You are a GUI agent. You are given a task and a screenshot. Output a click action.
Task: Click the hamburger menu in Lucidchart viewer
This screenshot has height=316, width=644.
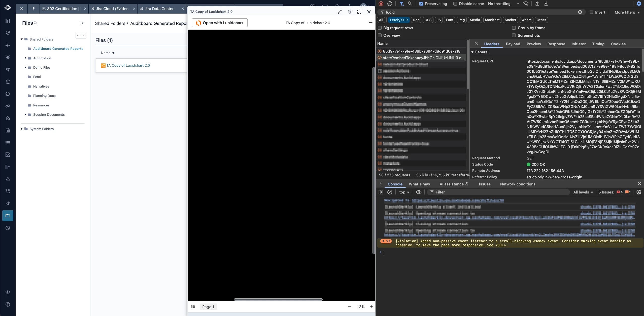click(370, 23)
